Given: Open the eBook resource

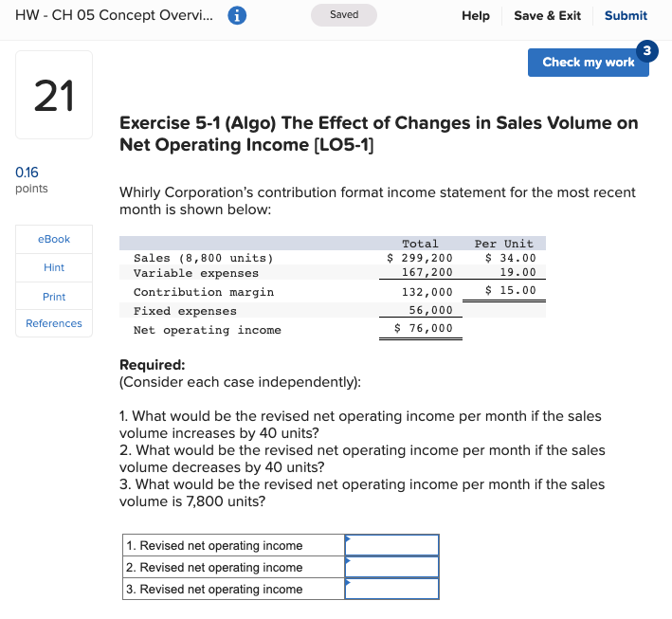Looking at the screenshot, I should (x=54, y=239).
